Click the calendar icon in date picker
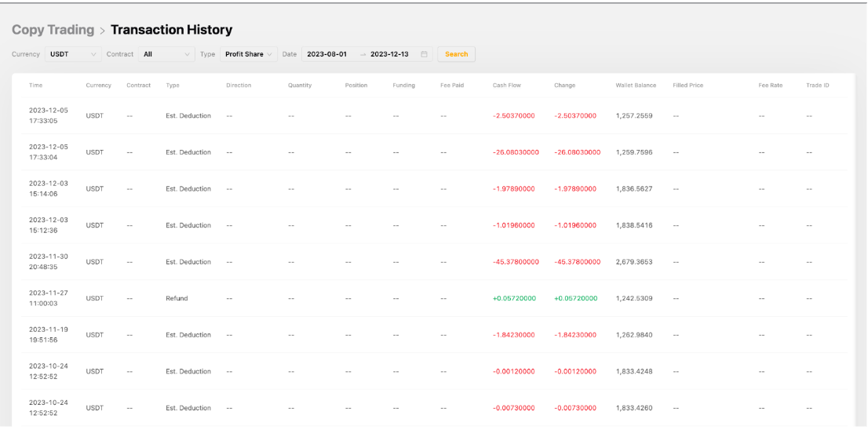The height and width of the screenshot is (448, 868). (x=424, y=54)
